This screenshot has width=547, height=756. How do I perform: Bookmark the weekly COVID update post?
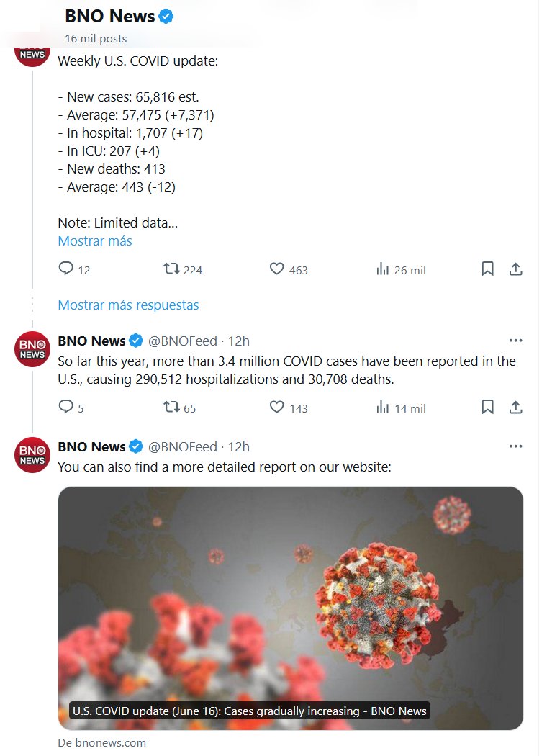click(487, 269)
